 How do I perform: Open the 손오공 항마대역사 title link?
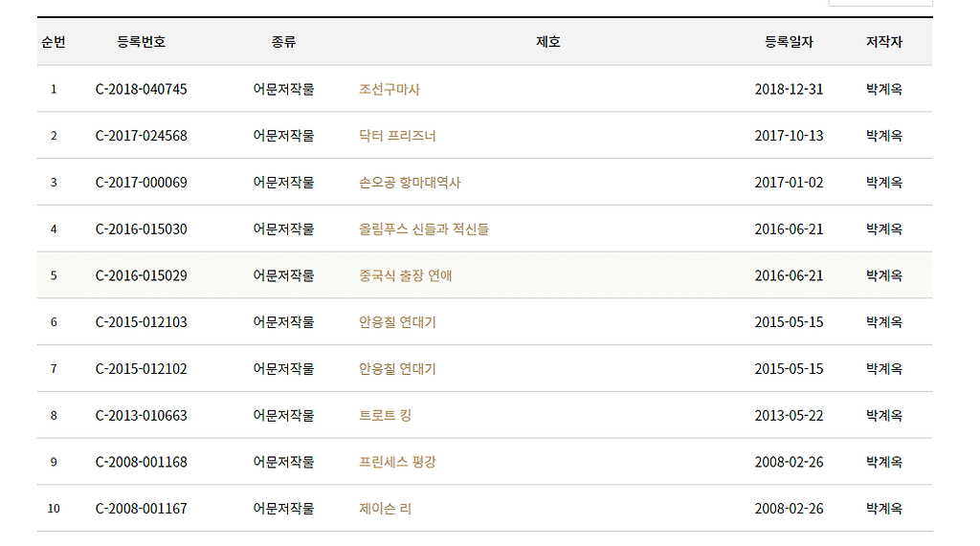point(410,183)
